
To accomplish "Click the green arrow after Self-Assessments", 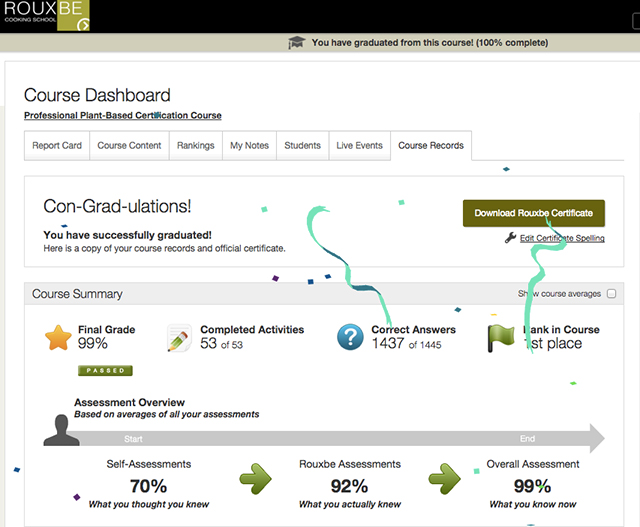I will click(x=256, y=479).
